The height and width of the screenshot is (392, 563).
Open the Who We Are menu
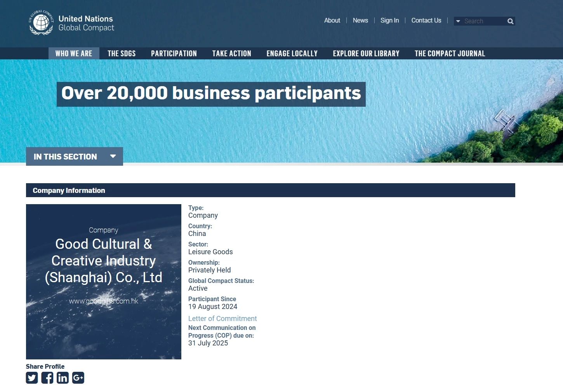[x=74, y=54]
